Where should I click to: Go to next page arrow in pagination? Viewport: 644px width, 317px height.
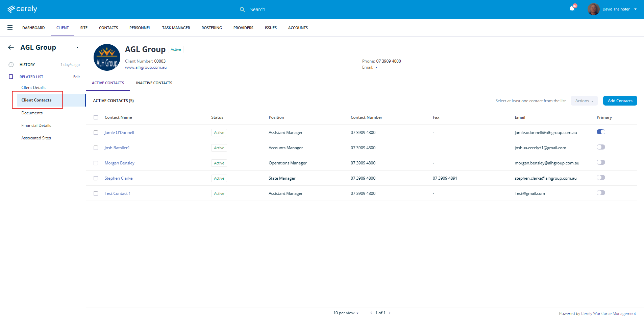coord(390,313)
